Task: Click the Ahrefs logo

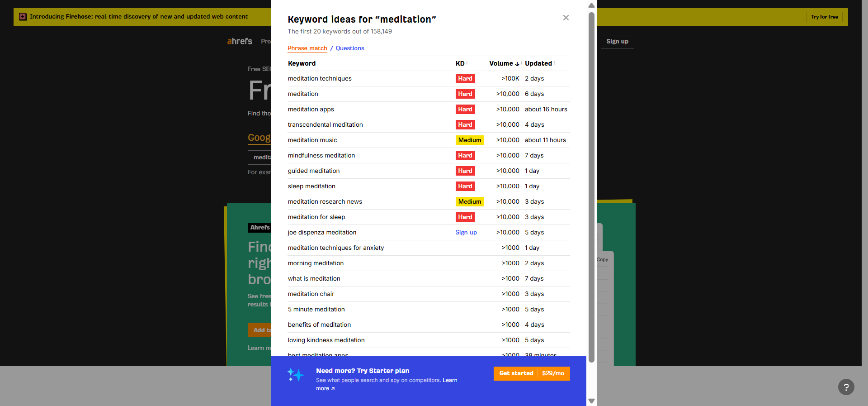Action: click(239, 42)
